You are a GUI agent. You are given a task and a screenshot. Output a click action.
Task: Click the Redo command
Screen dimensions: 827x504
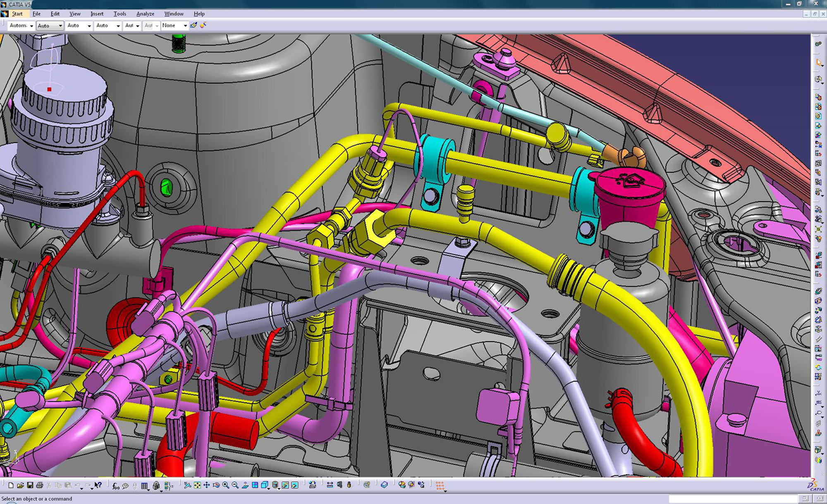(88, 486)
